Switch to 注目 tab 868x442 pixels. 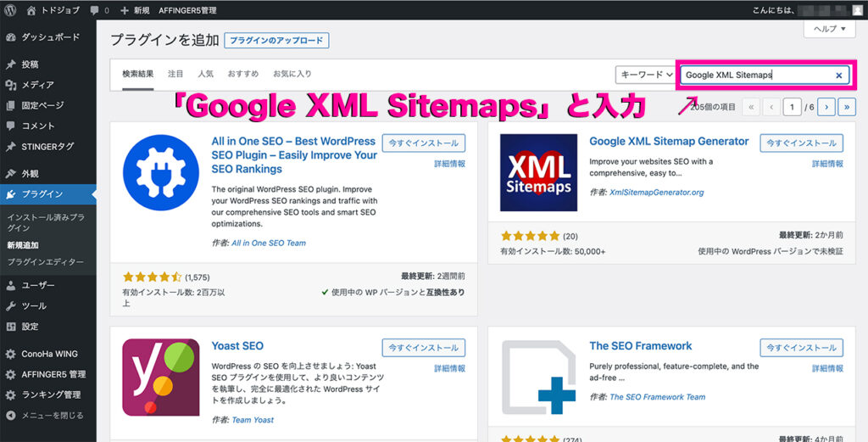coord(175,74)
